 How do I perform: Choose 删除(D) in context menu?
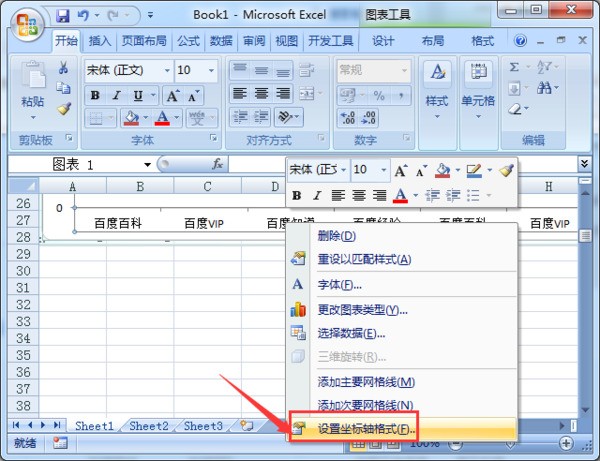(402, 236)
